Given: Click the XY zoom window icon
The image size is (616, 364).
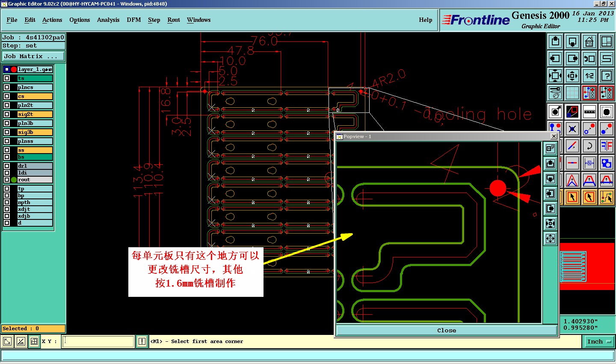Looking at the screenshot, I should tap(607, 41).
